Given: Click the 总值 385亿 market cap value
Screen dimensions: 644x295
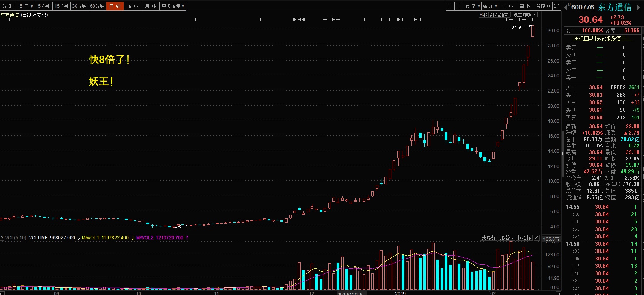Looking at the screenshot, I should (x=633, y=191).
